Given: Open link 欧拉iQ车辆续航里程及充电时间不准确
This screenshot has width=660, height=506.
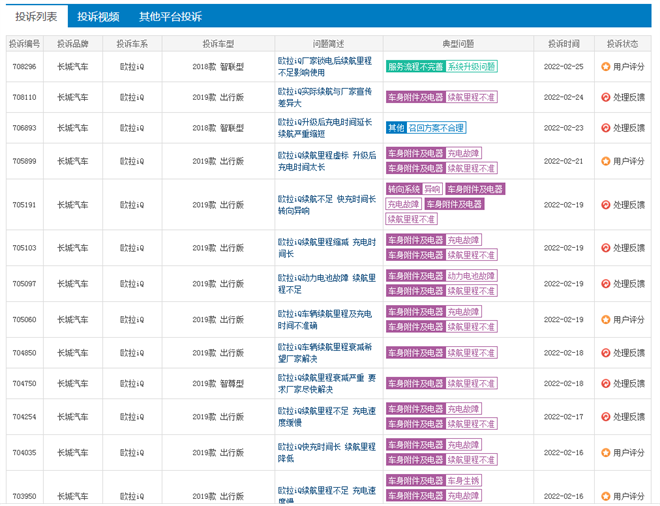Looking at the screenshot, I should pyautogui.click(x=325, y=320).
